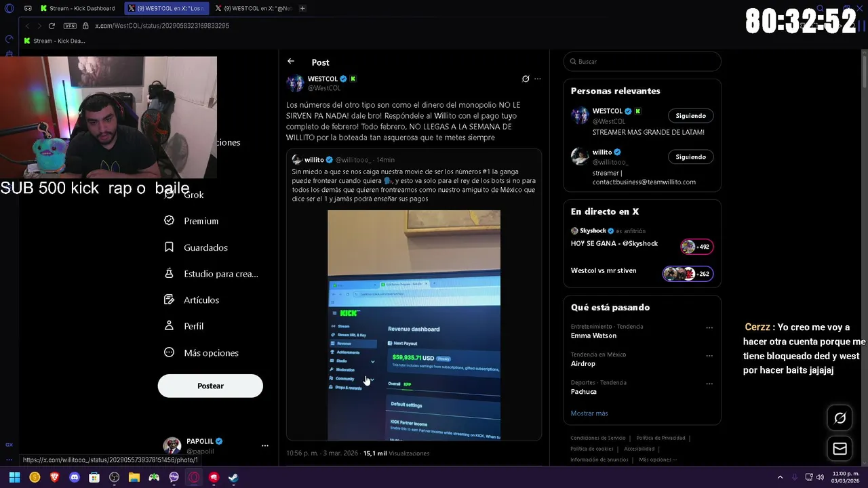Open the Windows Start button
The height and width of the screenshot is (488, 868).
(14, 477)
